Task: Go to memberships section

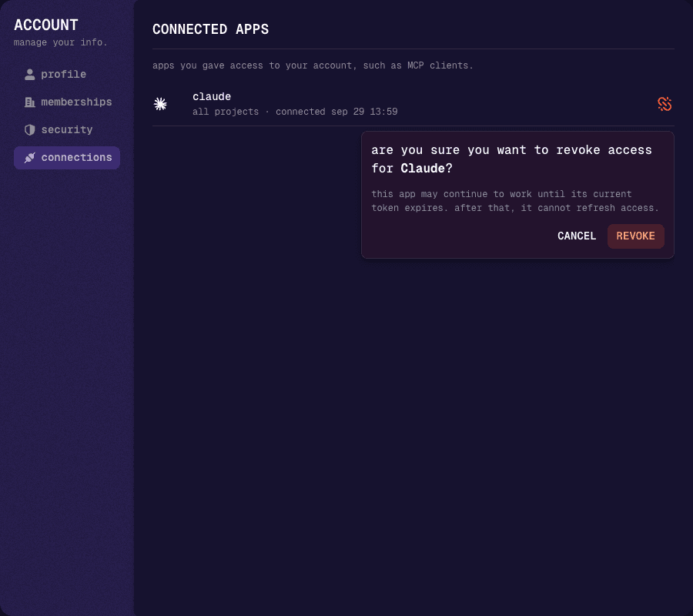Action: pyautogui.click(x=67, y=102)
